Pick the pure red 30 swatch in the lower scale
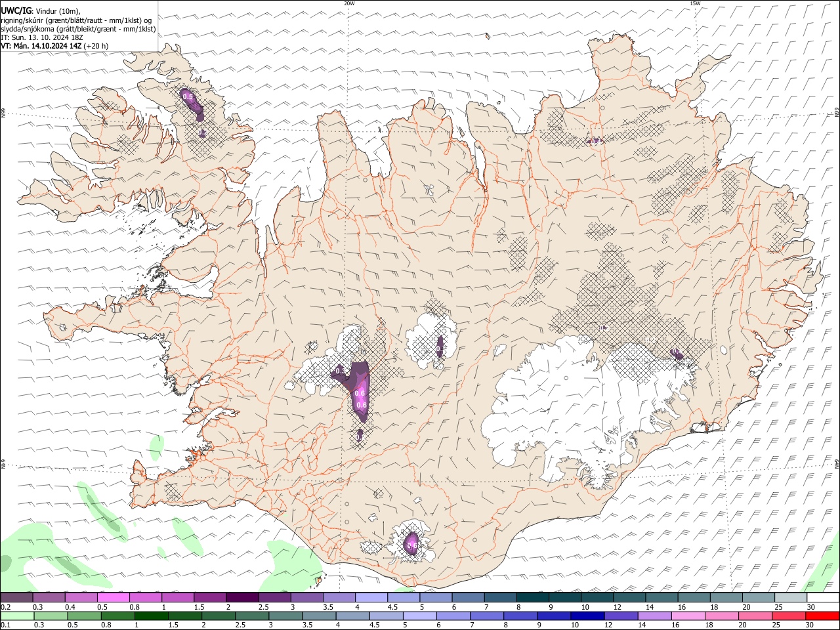The height and width of the screenshot is (630, 840). [x=822, y=616]
